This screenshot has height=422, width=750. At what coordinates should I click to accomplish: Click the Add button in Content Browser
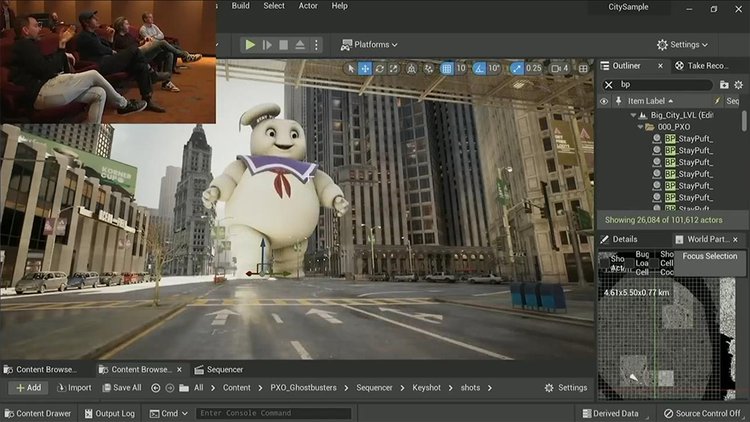28,388
